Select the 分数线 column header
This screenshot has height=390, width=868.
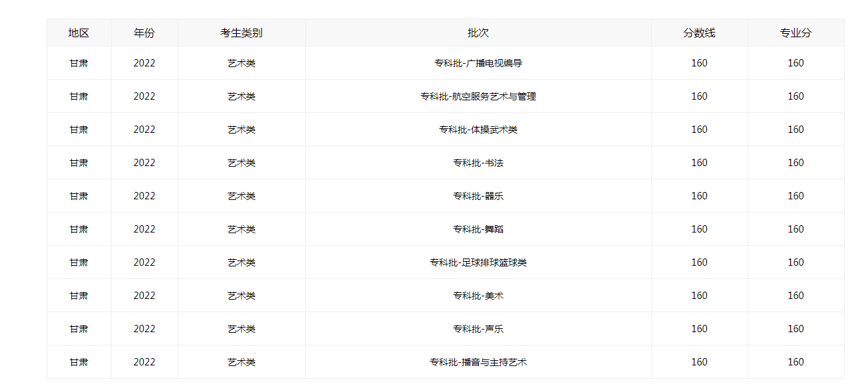click(x=699, y=33)
